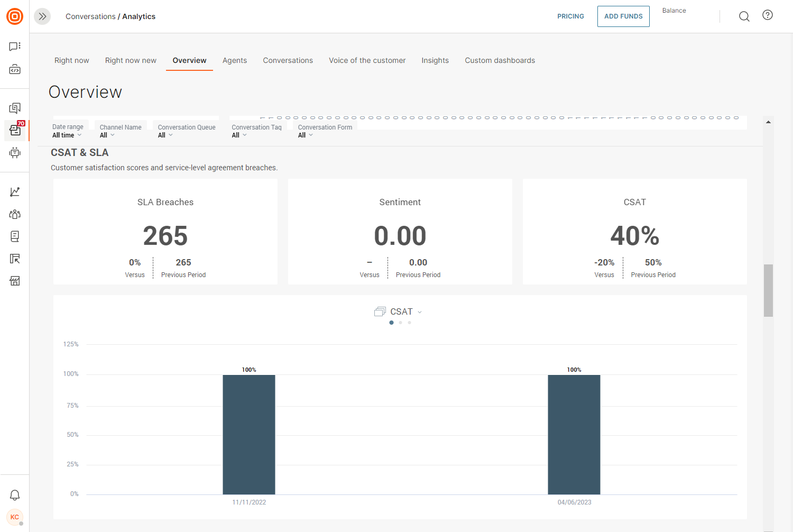Click the Sentiment card
Screen dimensions: 793x532
(400, 232)
